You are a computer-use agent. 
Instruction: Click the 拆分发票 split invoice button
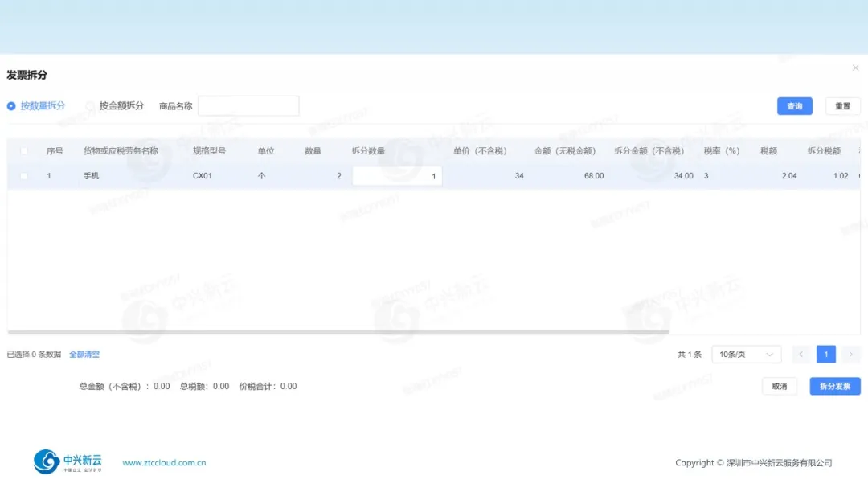click(x=835, y=386)
